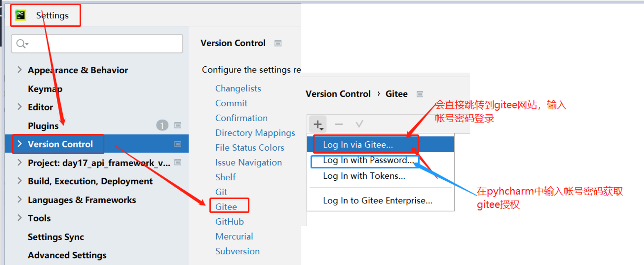Pick Log In to Gitee Enterprise
The height and width of the screenshot is (265, 644).
click(377, 200)
